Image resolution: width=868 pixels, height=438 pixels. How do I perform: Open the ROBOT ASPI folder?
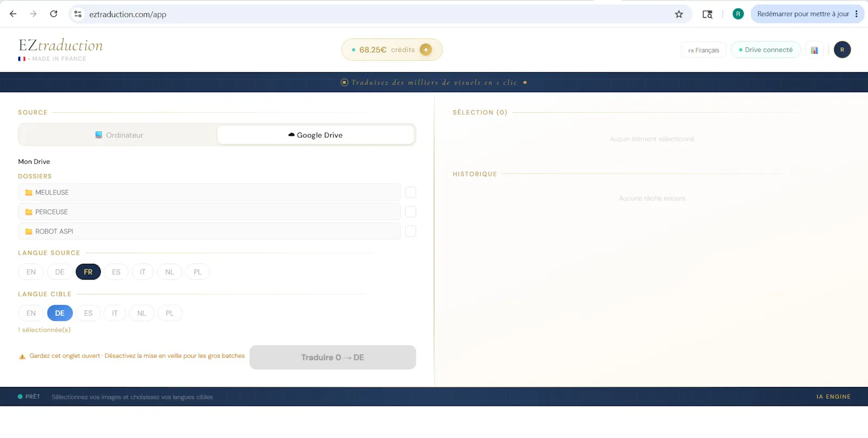coord(209,231)
